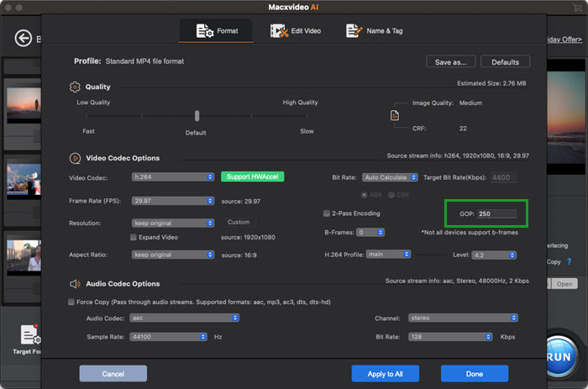Open the shopping cart icon
The image size is (588, 389).
coord(578,8)
